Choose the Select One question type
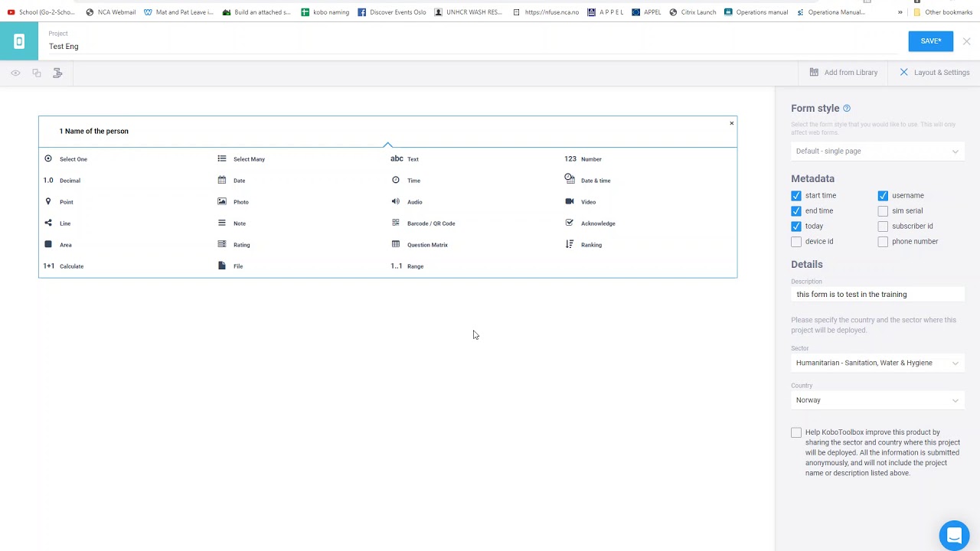 [x=66, y=159]
